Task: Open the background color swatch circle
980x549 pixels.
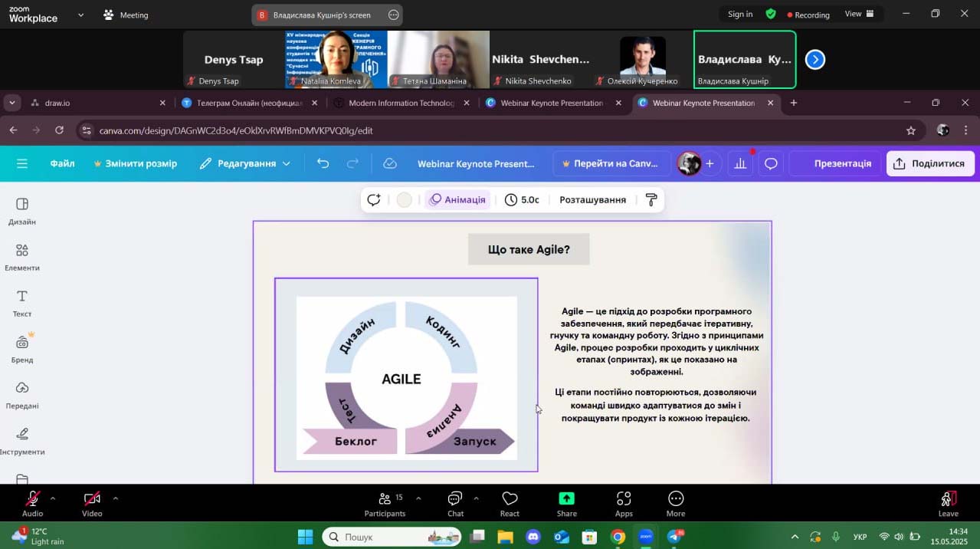Action: [405, 200]
